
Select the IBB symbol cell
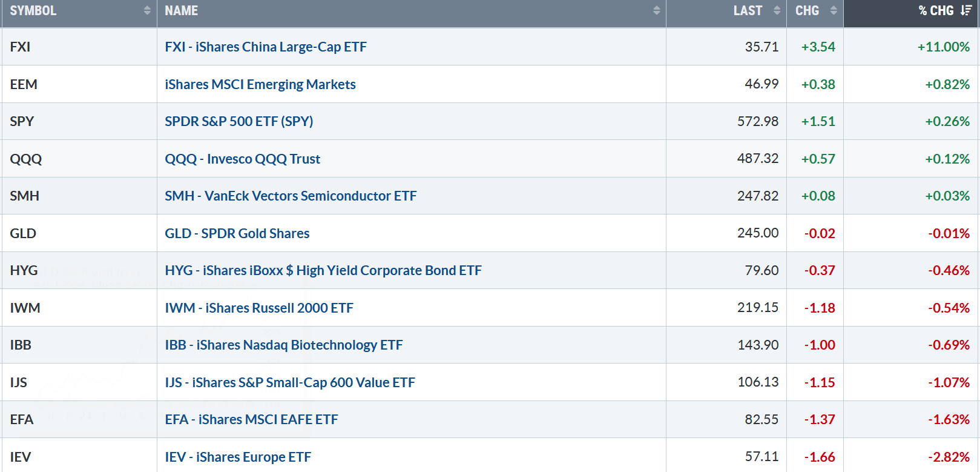[79, 345]
